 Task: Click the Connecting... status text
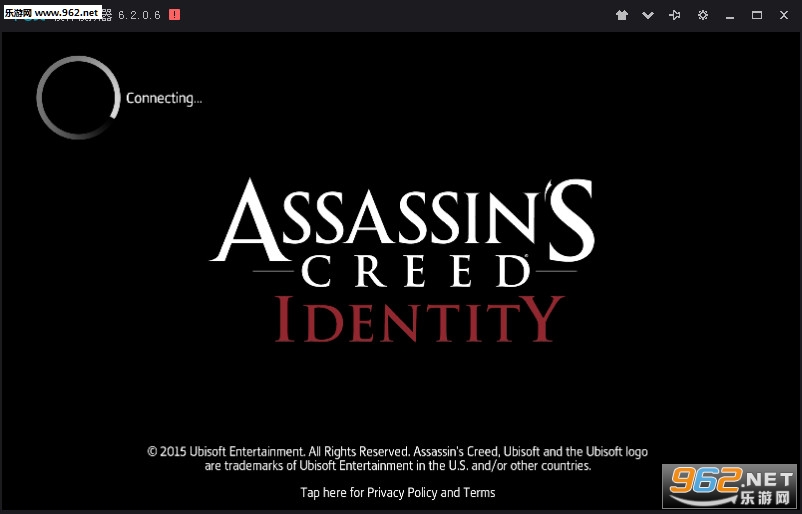click(164, 98)
